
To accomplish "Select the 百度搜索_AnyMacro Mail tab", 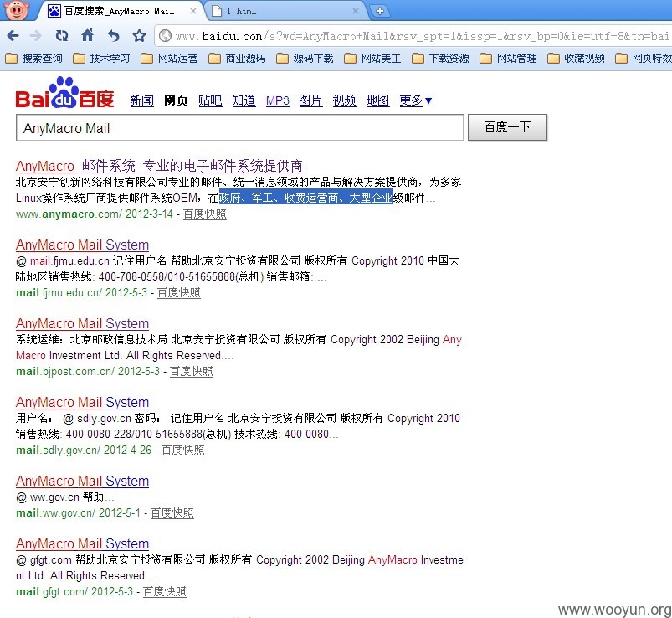I will pyautogui.click(x=120, y=11).
